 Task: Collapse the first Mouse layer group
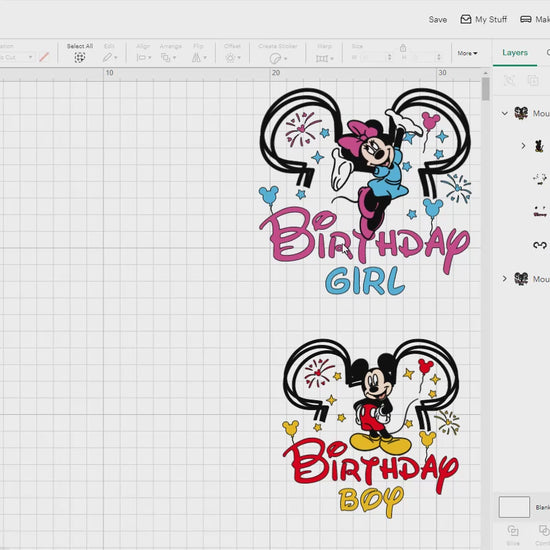(x=504, y=113)
